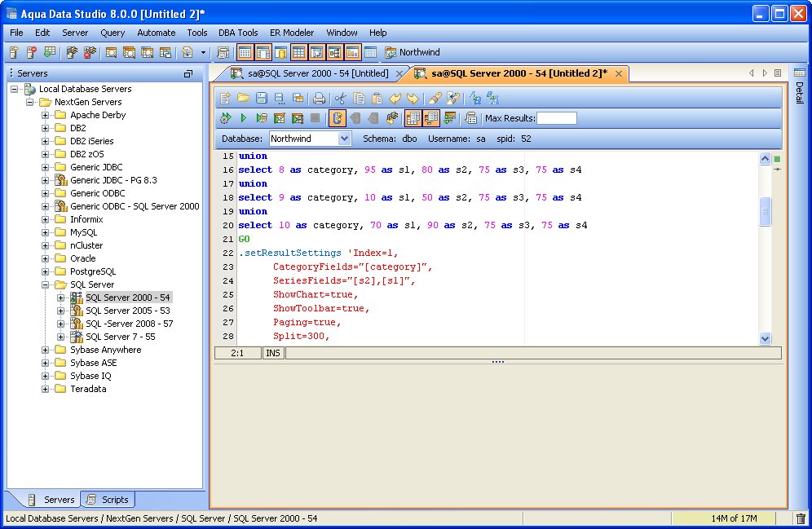Image resolution: width=812 pixels, height=529 pixels.
Task: Open the DBA Tools menu
Action: click(x=238, y=33)
